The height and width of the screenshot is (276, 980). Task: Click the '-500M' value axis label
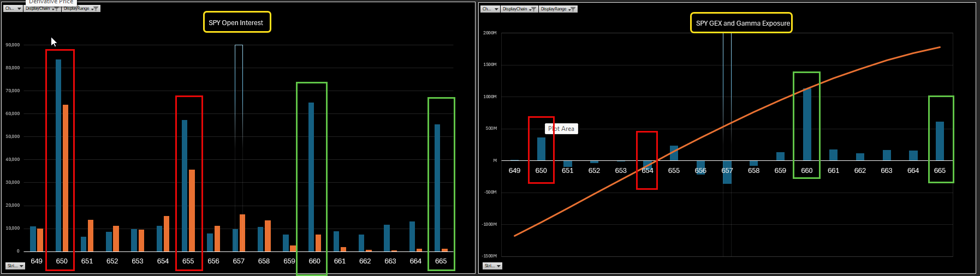click(x=490, y=192)
